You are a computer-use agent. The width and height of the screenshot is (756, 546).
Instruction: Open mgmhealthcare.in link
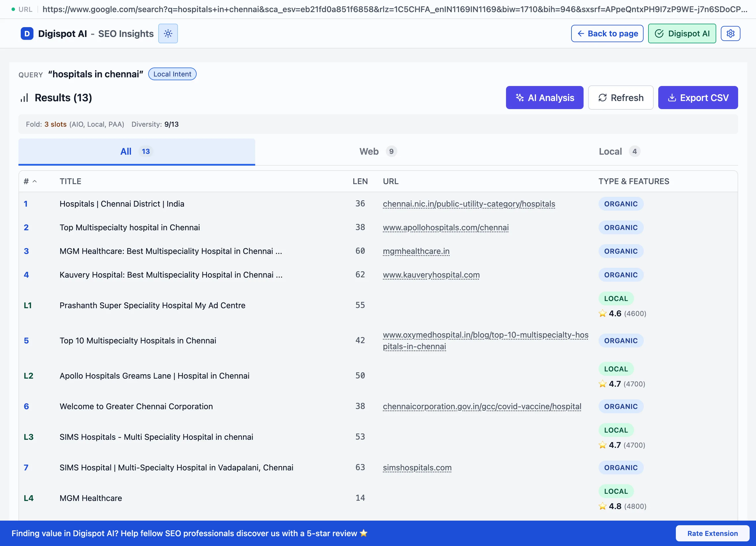(x=416, y=251)
